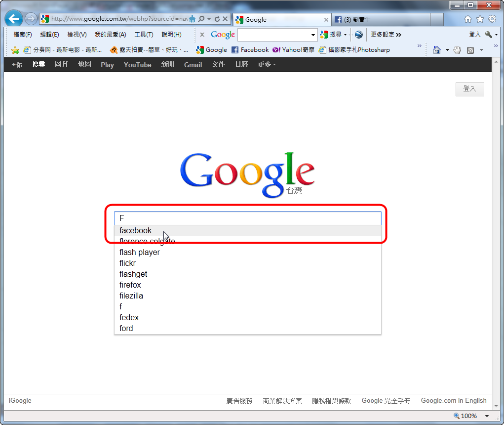Click the toolbar 登入 sign-in text
Viewport: 504px width, 425px height.
coord(474,35)
